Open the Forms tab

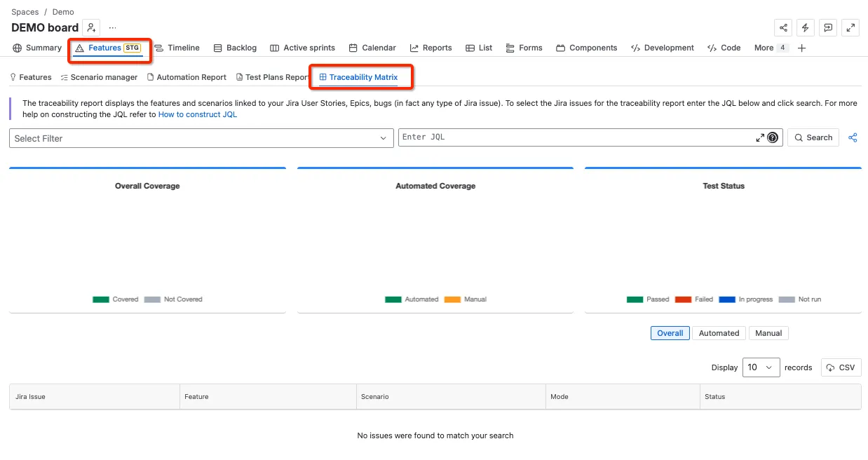524,48
